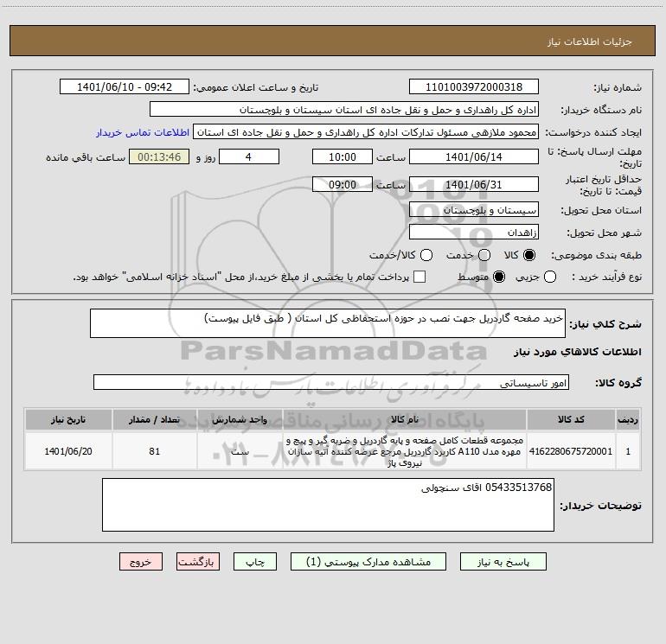
Task: Click the deadline time field 10:00
Action: coord(343,157)
